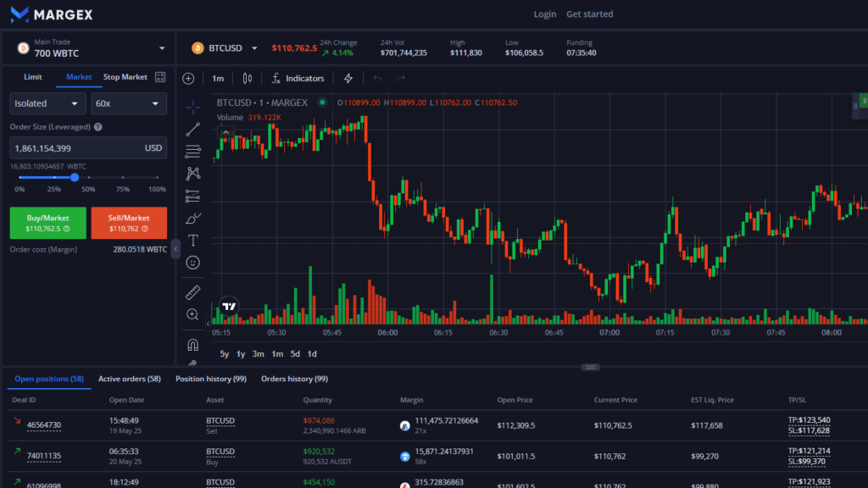
Task: Open the Main Trade 700 WBTC wallet dropdown
Action: 88,48
